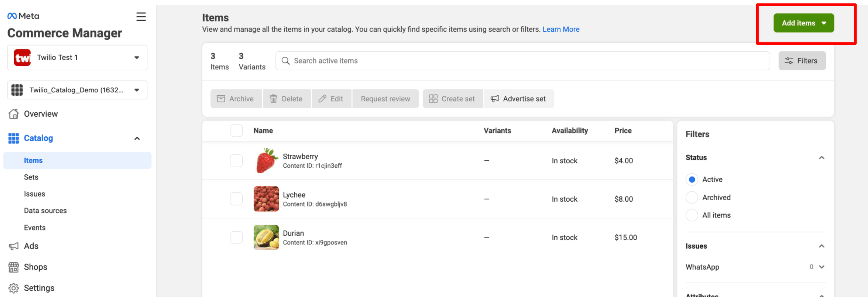Switch to the Sets sidebar section
868x297 pixels.
coord(31,177)
